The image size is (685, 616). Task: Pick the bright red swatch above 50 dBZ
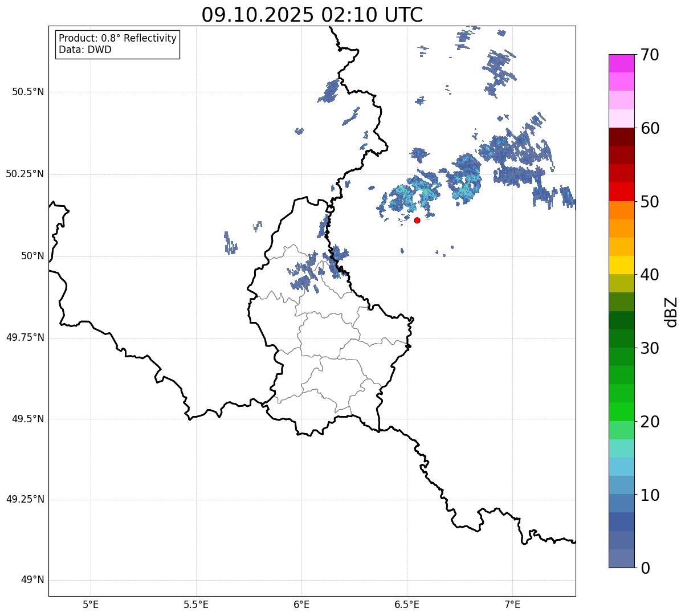[621, 191]
